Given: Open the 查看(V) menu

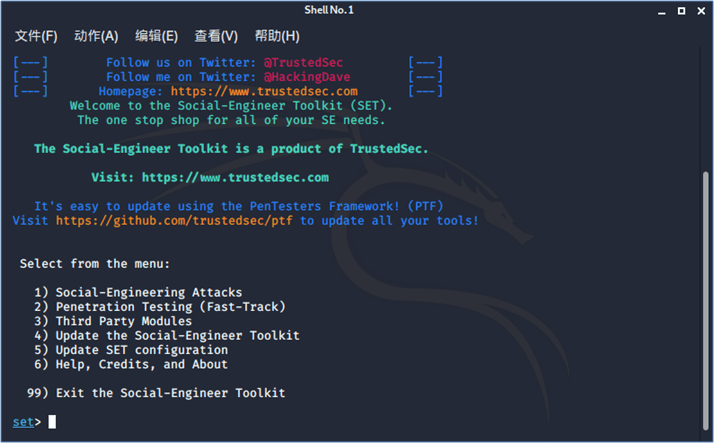Looking at the screenshot, I should tap(216, 36).
